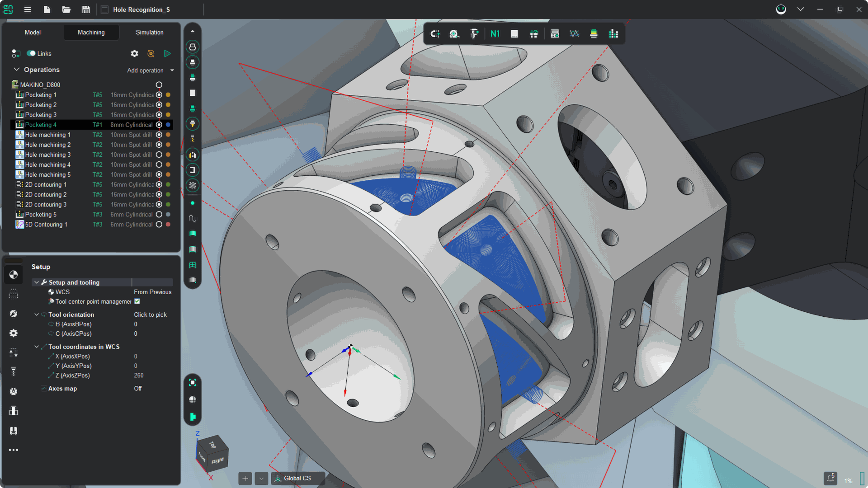Toggle the radio button for Pocketing 5

click(x=159, y=215)
